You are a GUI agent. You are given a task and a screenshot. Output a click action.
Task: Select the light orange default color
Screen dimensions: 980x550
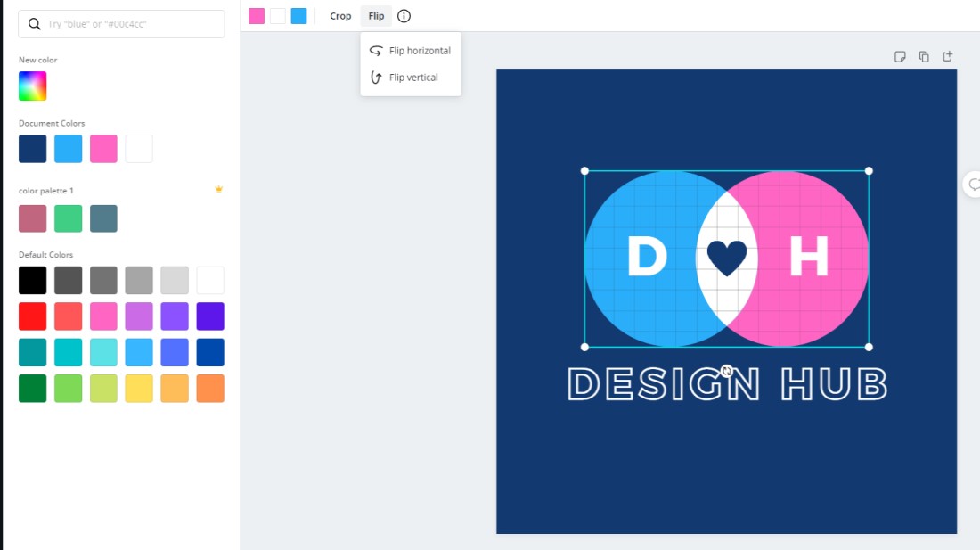pos(175,389)
